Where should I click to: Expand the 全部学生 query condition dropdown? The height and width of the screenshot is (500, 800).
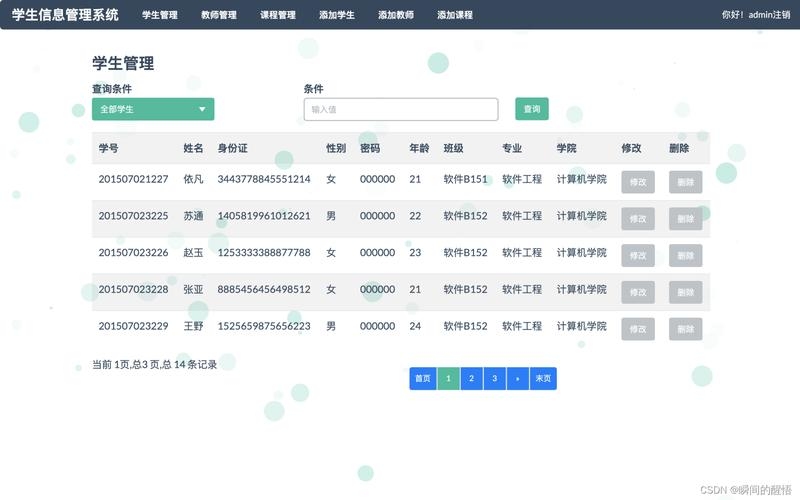153,109
